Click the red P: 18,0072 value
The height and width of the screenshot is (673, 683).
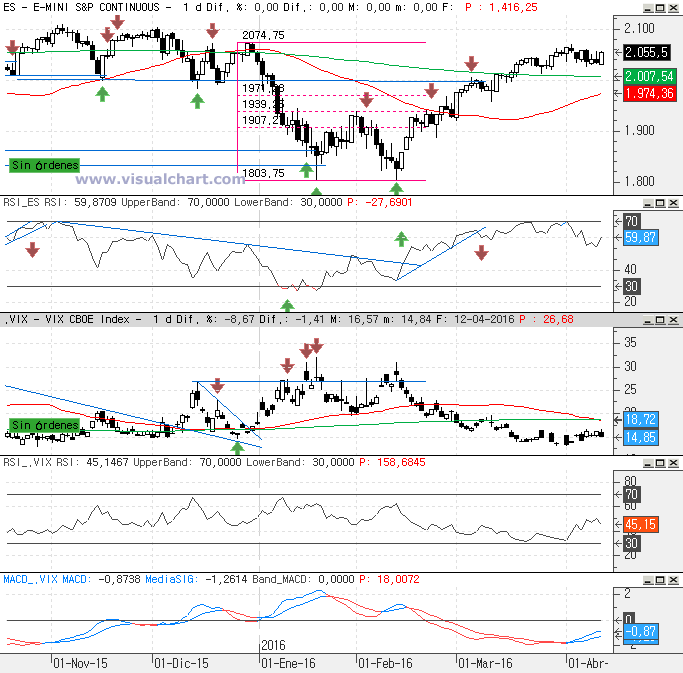(389, 579)
